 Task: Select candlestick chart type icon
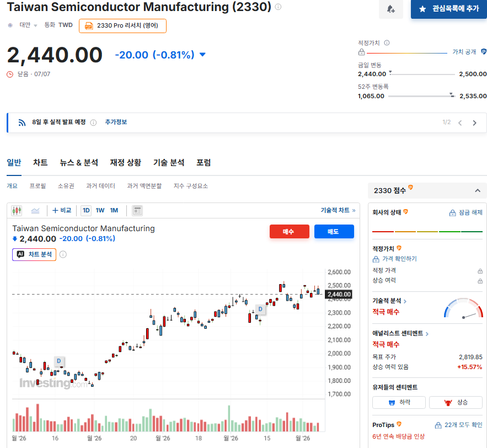17,211
